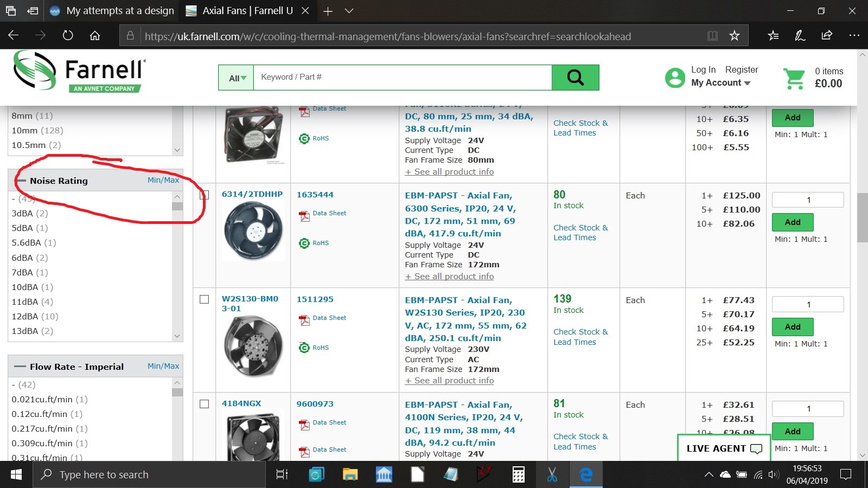Click the Flow Rate list scrollbar thumb
Image resolution: width=868 pixels, height=488 pixels.
(x=177, y=392)
